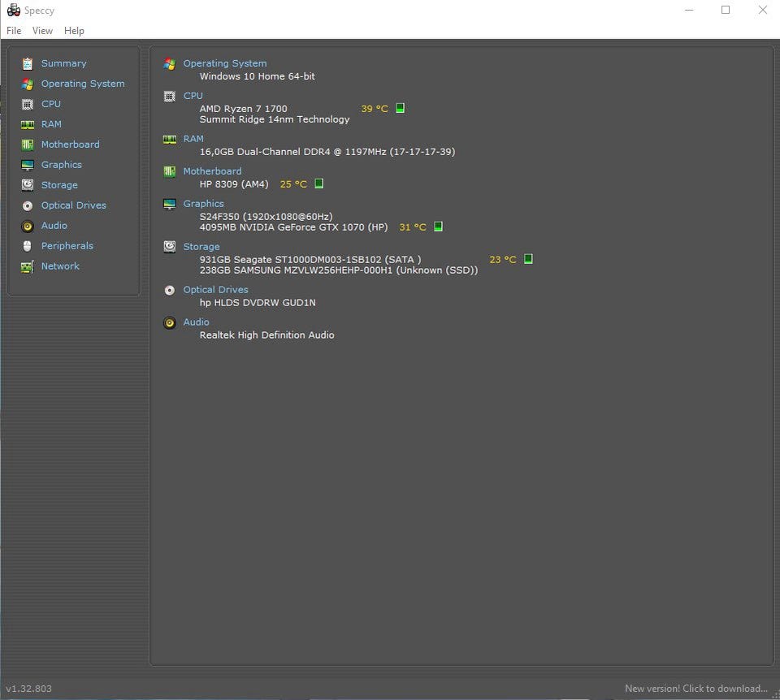The width and height of the screenshot is (780, 700).
Task: Click the Storage drive icon in the sidebar
Action: [x=28, y=185]
